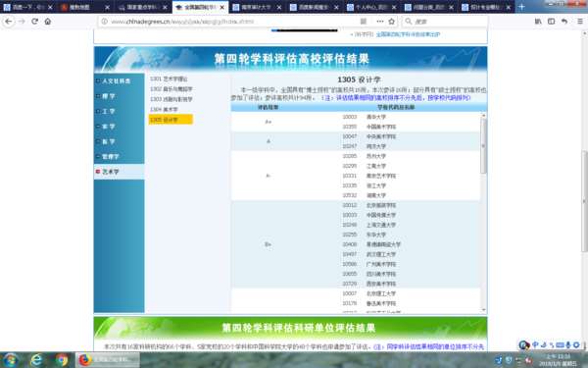The width and height of the screenshot is (588, 368).
Task: Click the IME toolbar keyboard icon
Action: (x=560, y=344)
